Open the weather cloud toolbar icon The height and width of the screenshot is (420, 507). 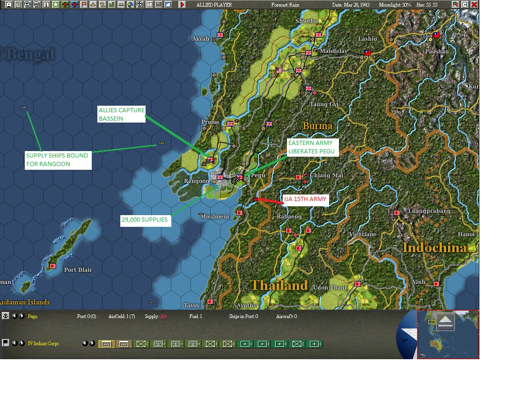pyautogui.click(x=168, y=5)
